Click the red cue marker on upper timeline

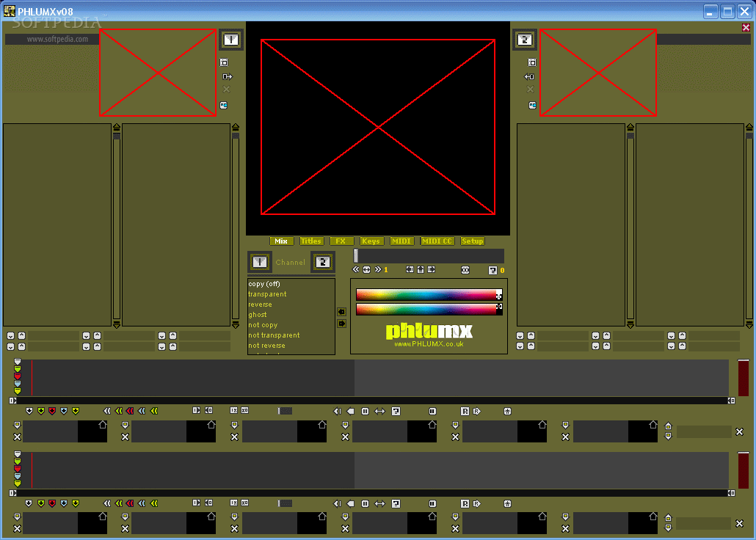(x=18, y=376)
